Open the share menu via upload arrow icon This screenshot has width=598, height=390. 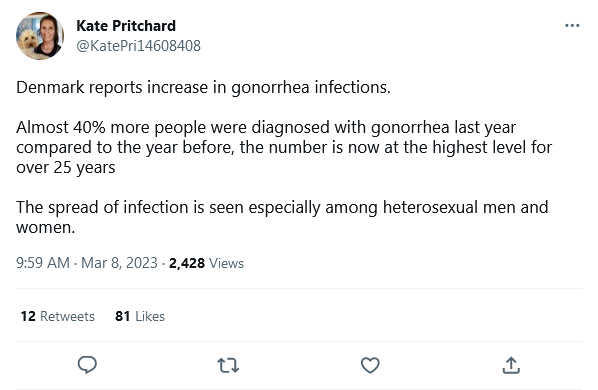point(511,365)
